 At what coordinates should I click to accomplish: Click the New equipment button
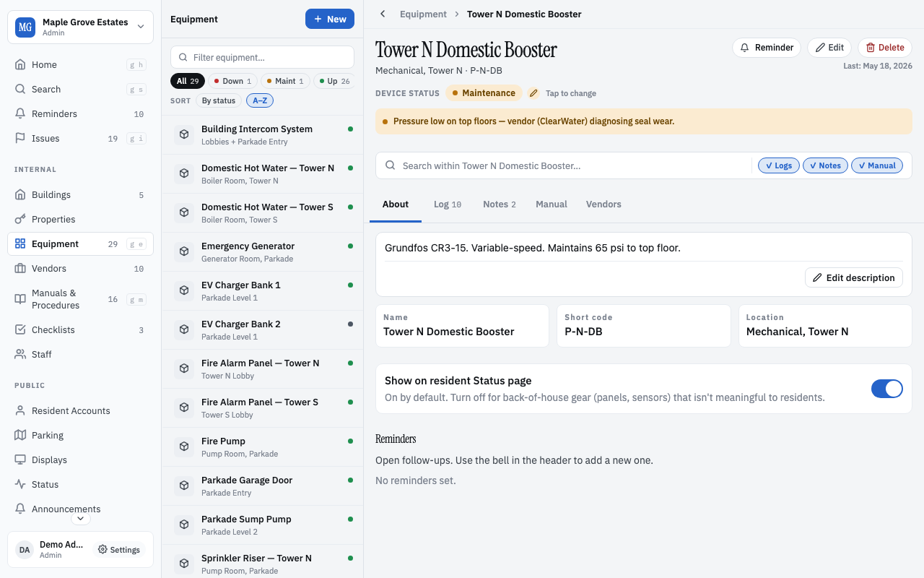pos(330,19)
